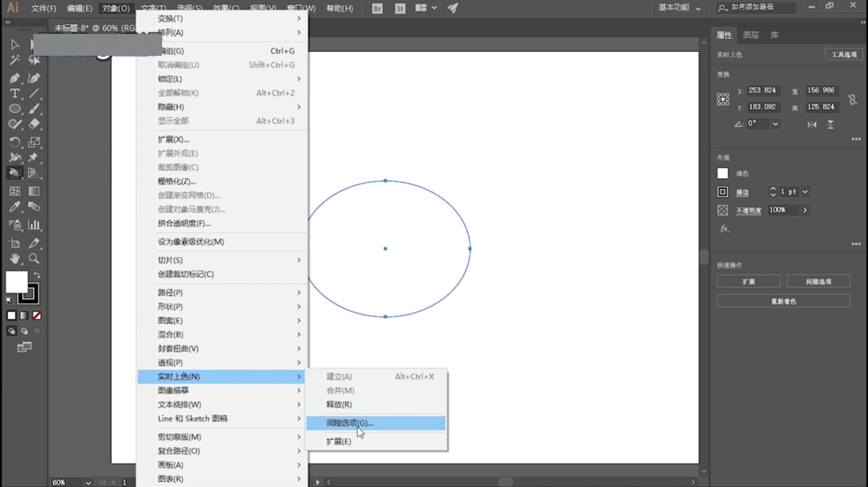Open the rotation angle dropdown
Screen dimensions: 868x487
point(775,124)
